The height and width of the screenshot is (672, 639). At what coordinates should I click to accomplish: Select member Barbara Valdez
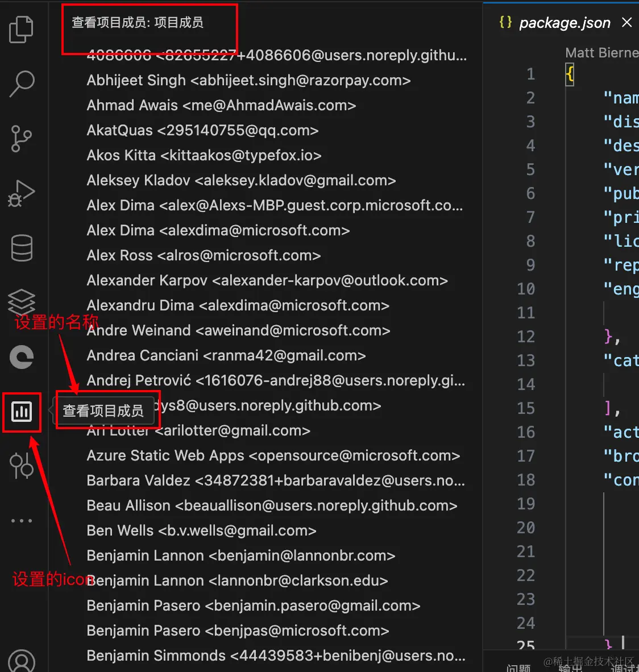[x=276, y=480]
